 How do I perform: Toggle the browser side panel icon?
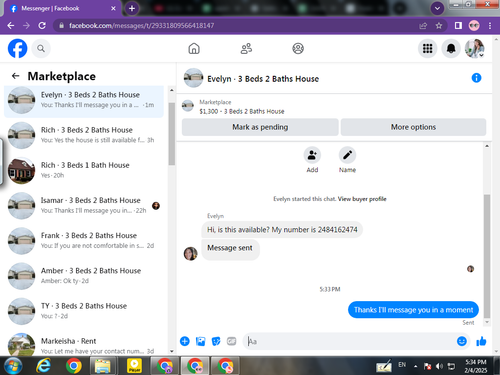click(458, 26)
